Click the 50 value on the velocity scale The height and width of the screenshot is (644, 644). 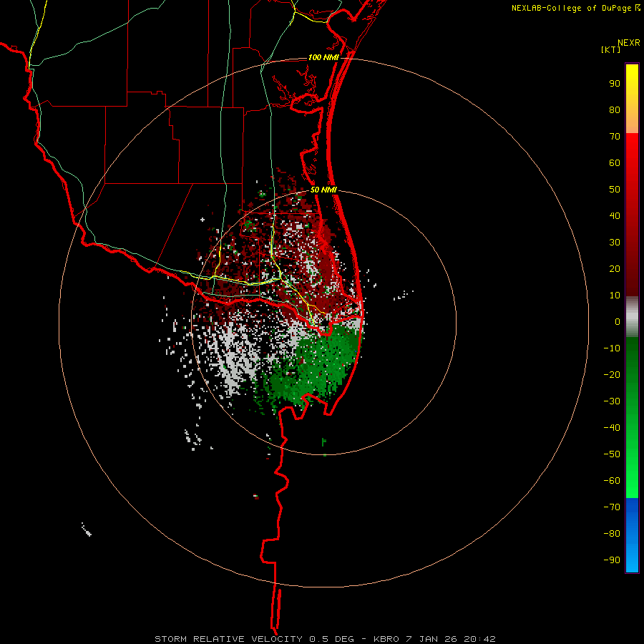coord(615,190)
